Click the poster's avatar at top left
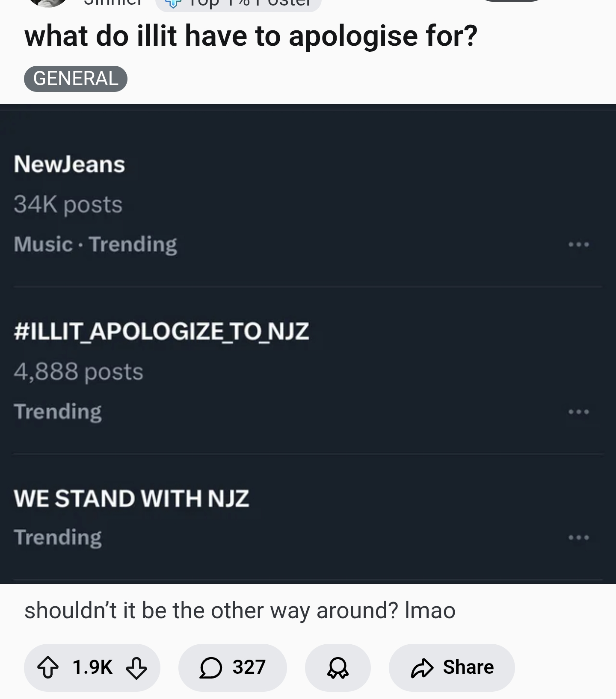 (x=47, y=3)
